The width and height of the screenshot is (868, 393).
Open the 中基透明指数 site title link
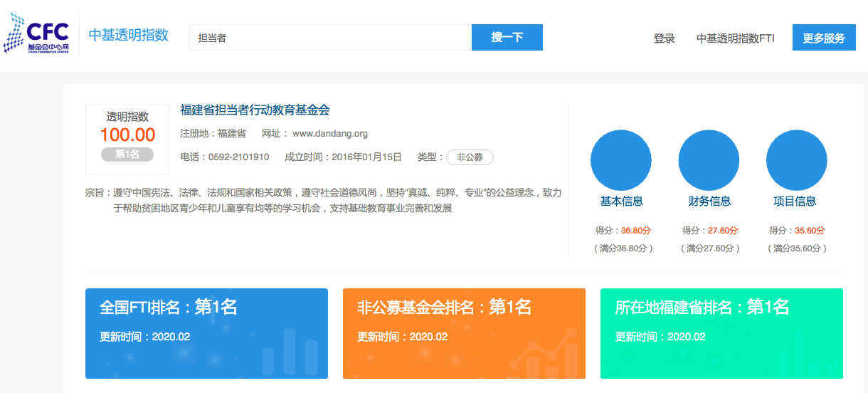coord(128,35)
